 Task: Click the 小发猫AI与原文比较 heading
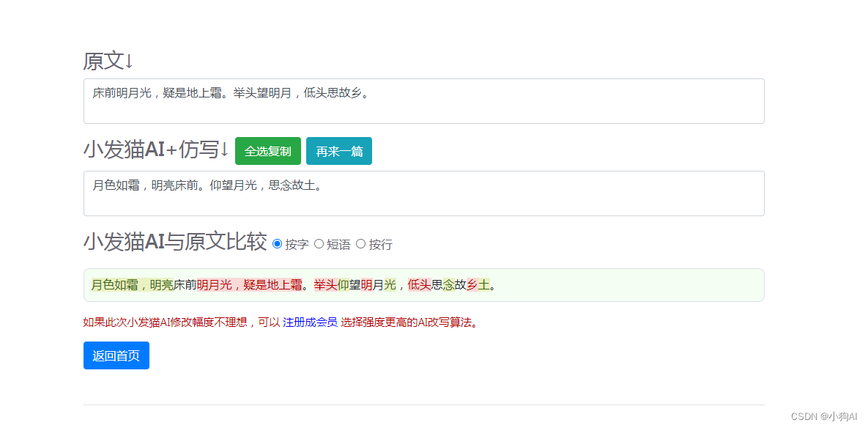click(175, 243)
